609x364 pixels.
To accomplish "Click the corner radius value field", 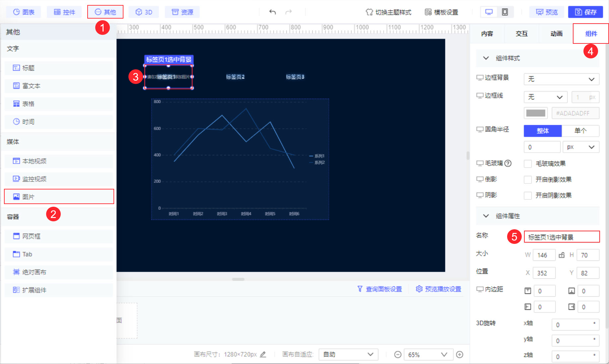I will (x=542, y=147).
